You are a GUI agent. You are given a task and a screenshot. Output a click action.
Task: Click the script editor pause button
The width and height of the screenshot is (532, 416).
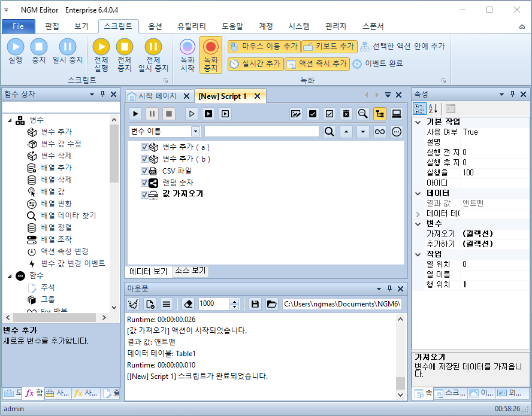click(152, 114)
